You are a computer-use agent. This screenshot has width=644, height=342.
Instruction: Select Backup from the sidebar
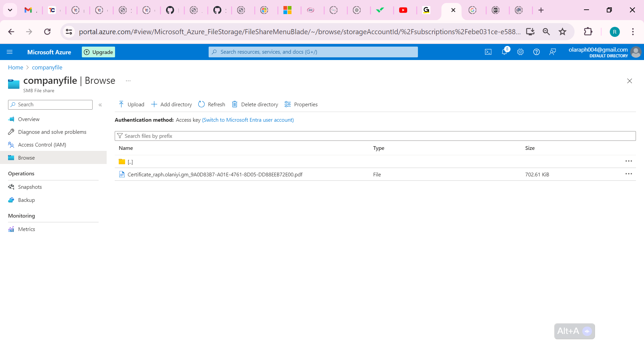(26, 200)
